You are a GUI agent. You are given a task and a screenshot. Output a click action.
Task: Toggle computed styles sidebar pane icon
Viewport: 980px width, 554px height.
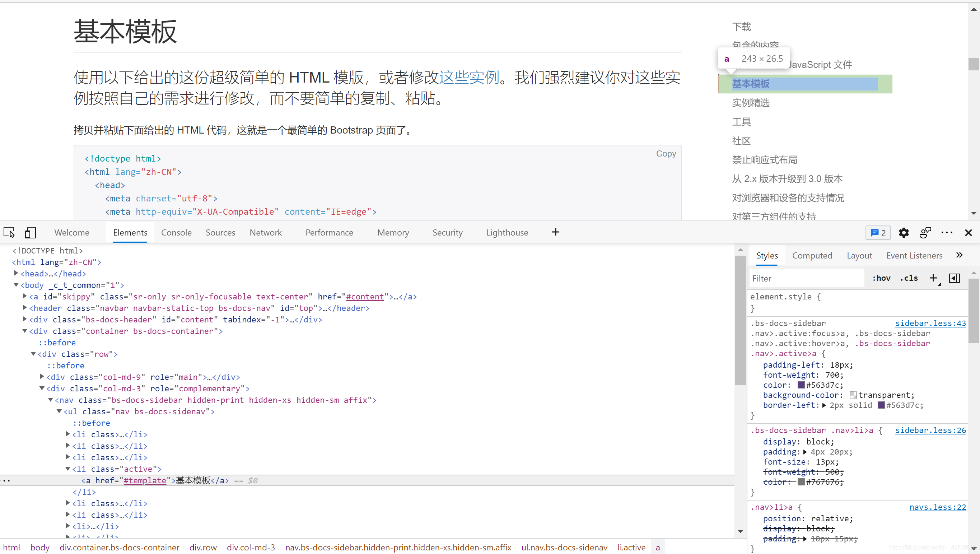coord(954,278)
